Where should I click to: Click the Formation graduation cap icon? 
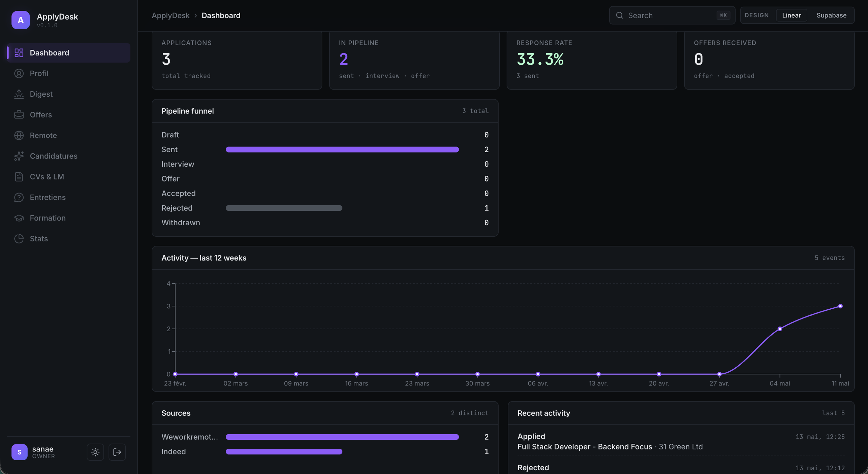pyautogui.click(x=19, y=218)
